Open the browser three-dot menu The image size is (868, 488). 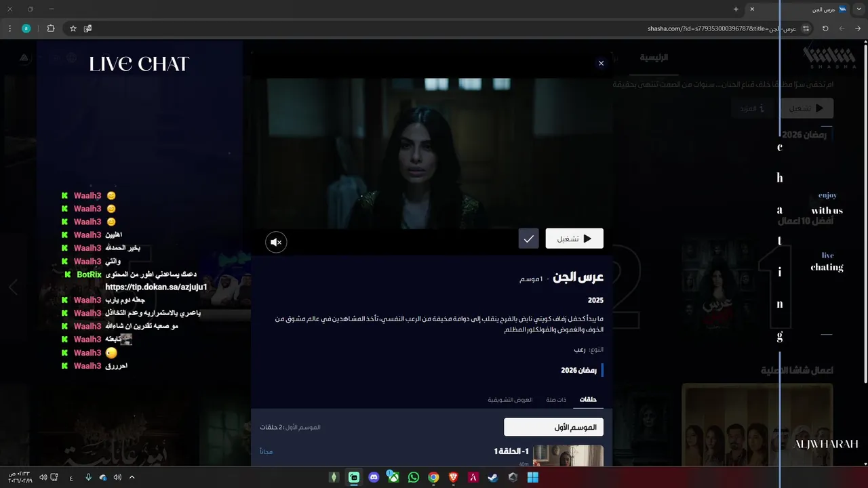[x=9, y=28]
